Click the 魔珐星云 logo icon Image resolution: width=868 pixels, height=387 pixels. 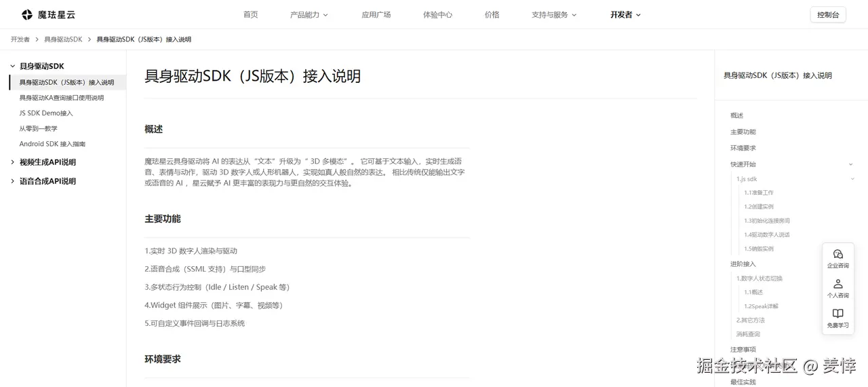tap(27, 14)
